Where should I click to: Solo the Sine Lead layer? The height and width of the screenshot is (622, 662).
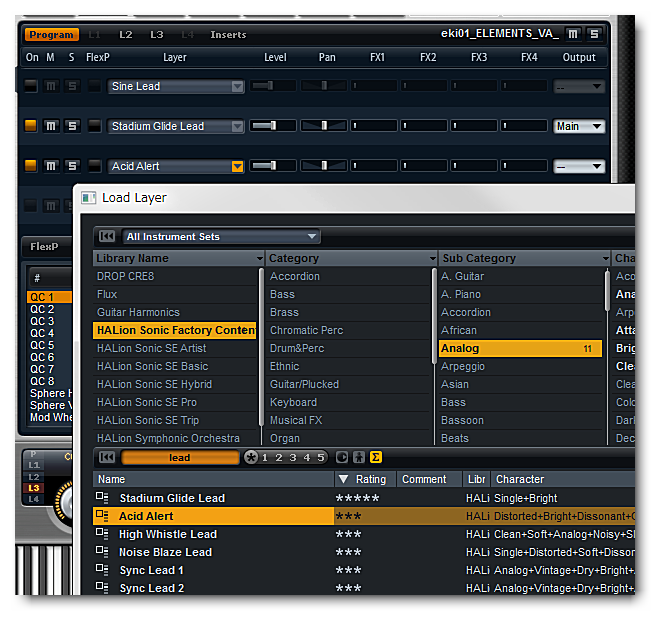72,86
